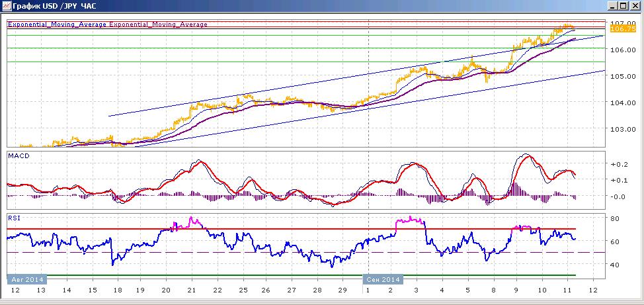Click the 106.00 price axis label
This screenshot has height=305, width=644.
(624, 50)
